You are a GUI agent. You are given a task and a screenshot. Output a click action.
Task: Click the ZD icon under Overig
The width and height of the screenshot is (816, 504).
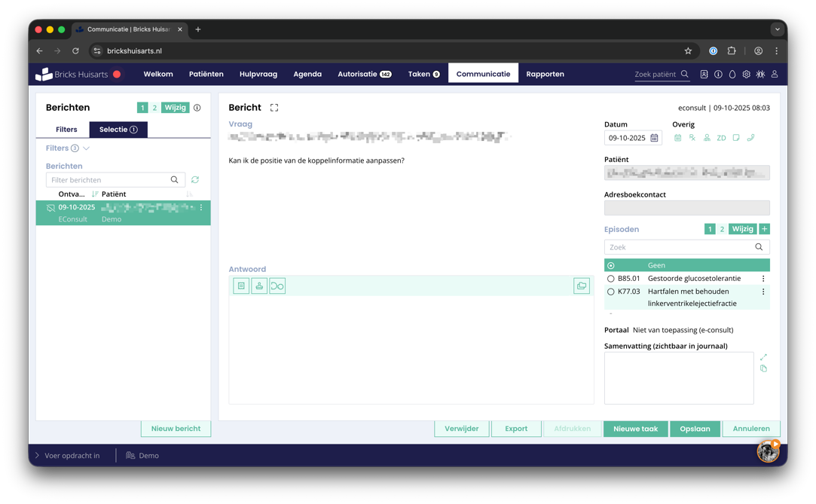pos(721,138)
